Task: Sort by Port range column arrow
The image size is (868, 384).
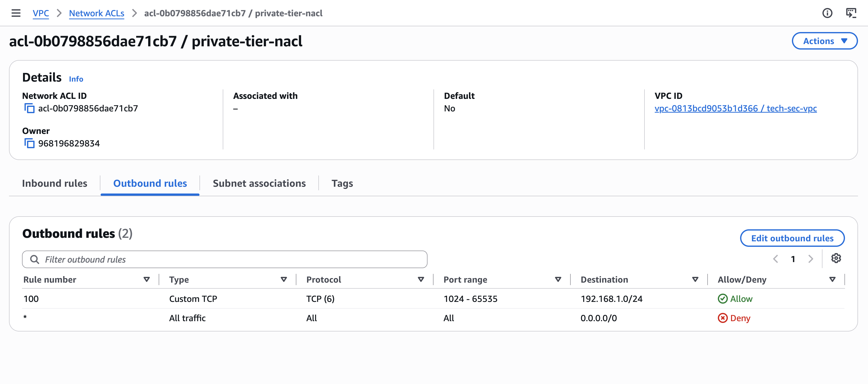Action: click(558, 279)
